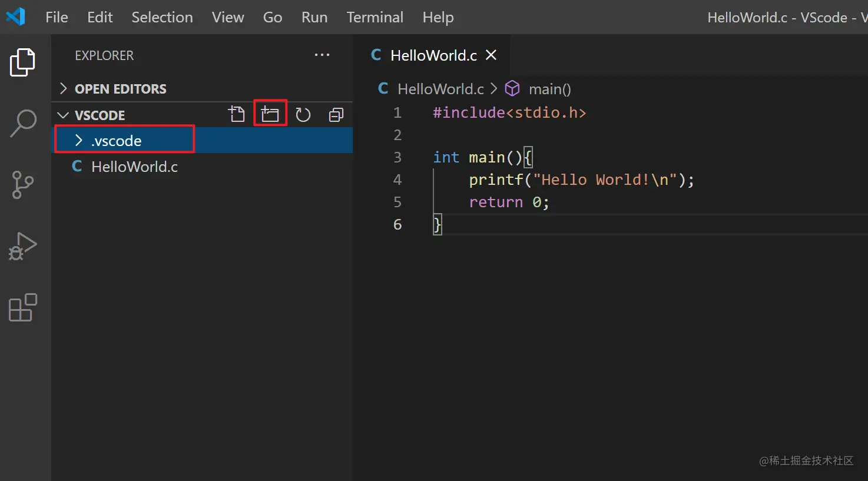
Task: Click the "Hello World!\n" string literal
Action: (x=605, y=180)
